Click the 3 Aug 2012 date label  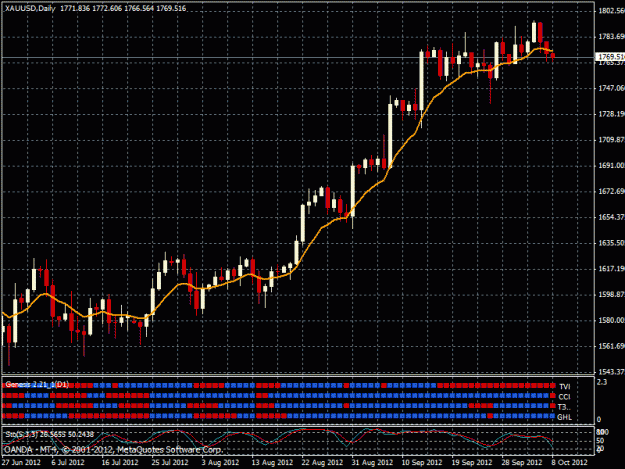(220, 462)
